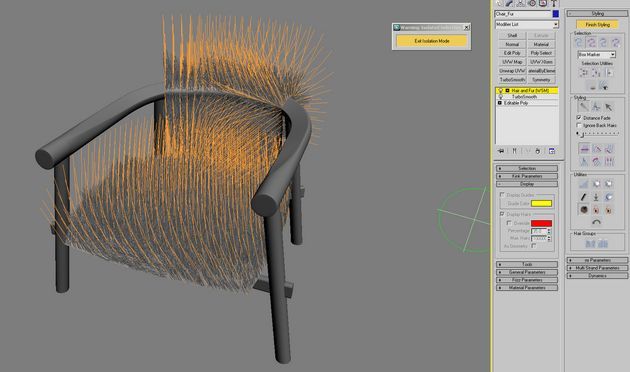Click the Undo arrow in Utilities
The width and height of the screenshot is (630, 372).
click(x=596, y=221)
